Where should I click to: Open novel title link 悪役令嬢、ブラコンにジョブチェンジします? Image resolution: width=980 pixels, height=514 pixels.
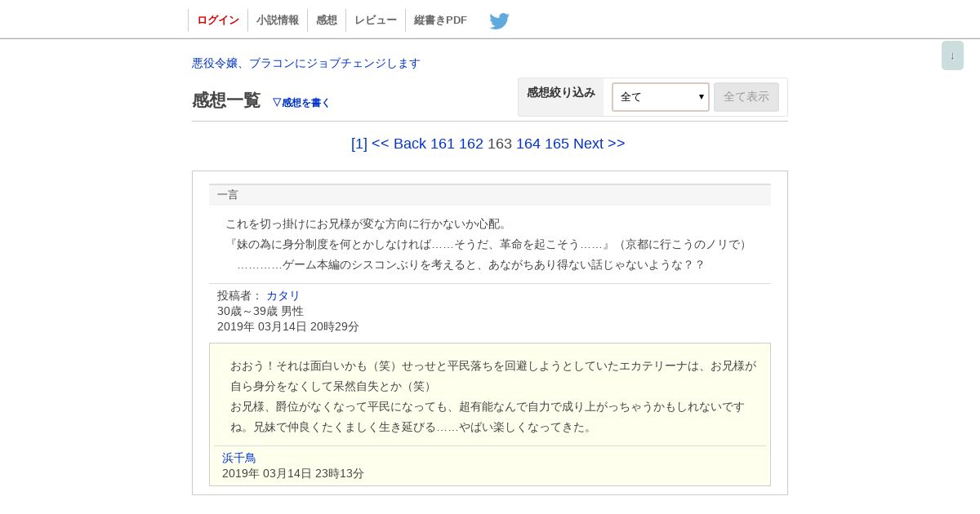(x=306, y=63)
